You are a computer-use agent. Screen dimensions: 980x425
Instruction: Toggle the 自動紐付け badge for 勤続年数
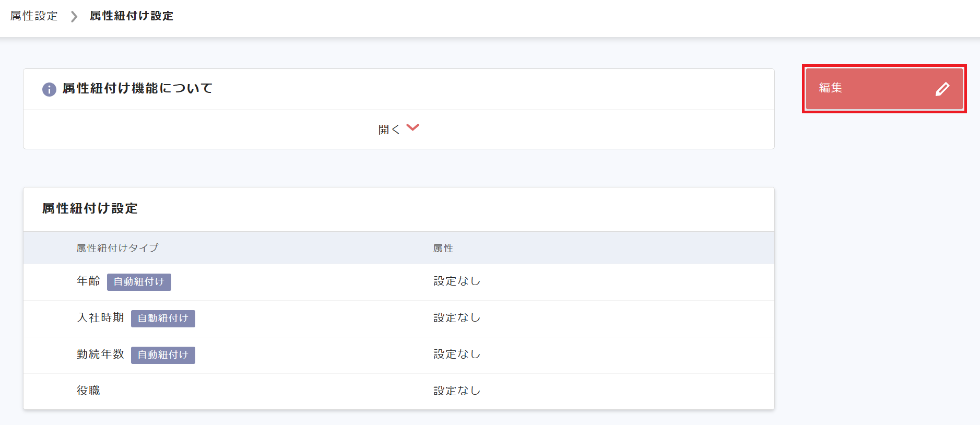click(x=163, y=355)
